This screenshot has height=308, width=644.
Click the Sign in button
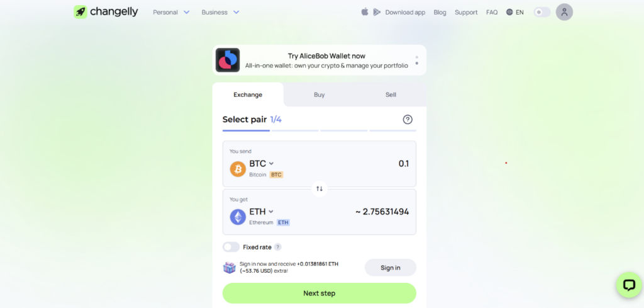pyautogui.click(x=390, y=268)
